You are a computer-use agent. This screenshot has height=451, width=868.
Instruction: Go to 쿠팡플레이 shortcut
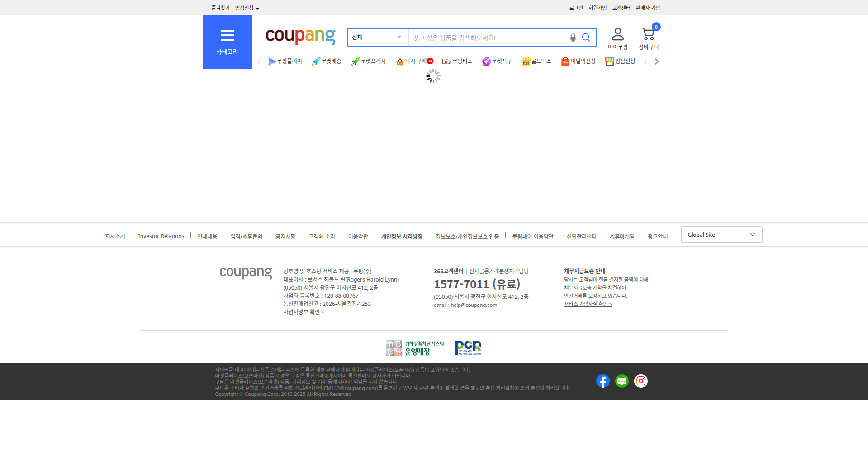285,61
